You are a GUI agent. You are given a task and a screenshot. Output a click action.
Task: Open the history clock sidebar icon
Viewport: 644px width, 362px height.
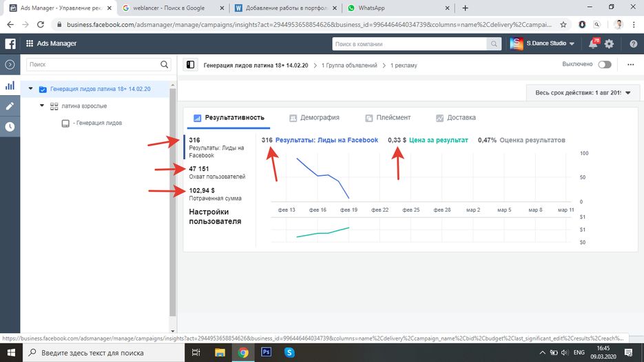[x=10, y=127]
